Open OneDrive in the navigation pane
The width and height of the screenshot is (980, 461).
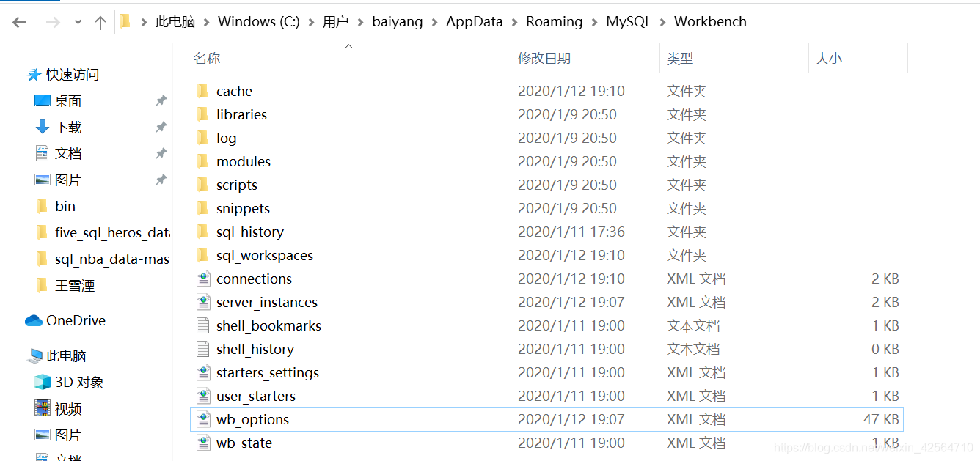coord(76,321)
